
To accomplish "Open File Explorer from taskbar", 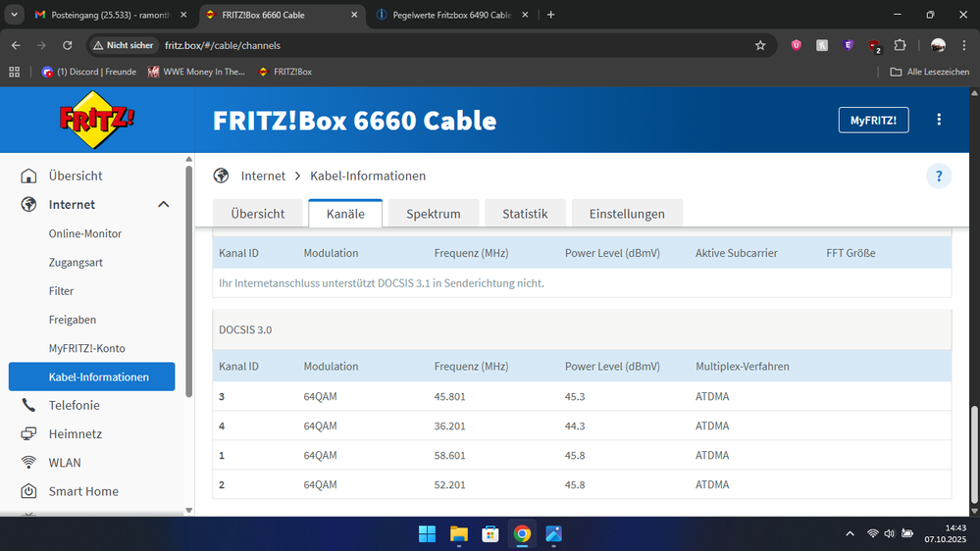I will [459, 534].
